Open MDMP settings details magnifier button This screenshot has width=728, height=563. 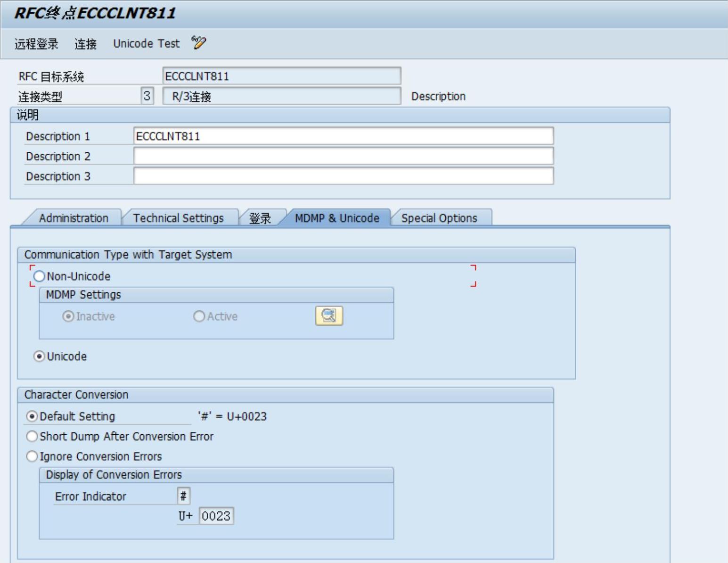coord(329,316)
